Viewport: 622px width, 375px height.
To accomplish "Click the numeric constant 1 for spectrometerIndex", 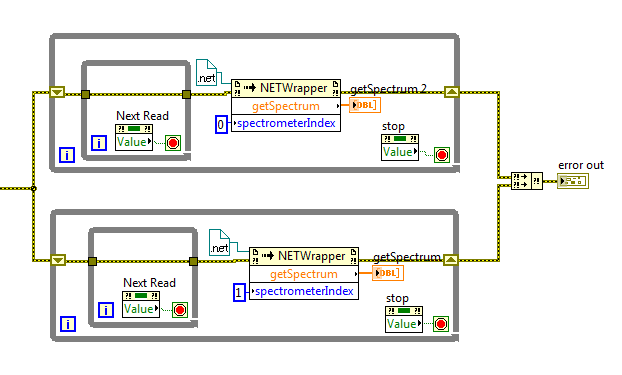I will [239, 292].
